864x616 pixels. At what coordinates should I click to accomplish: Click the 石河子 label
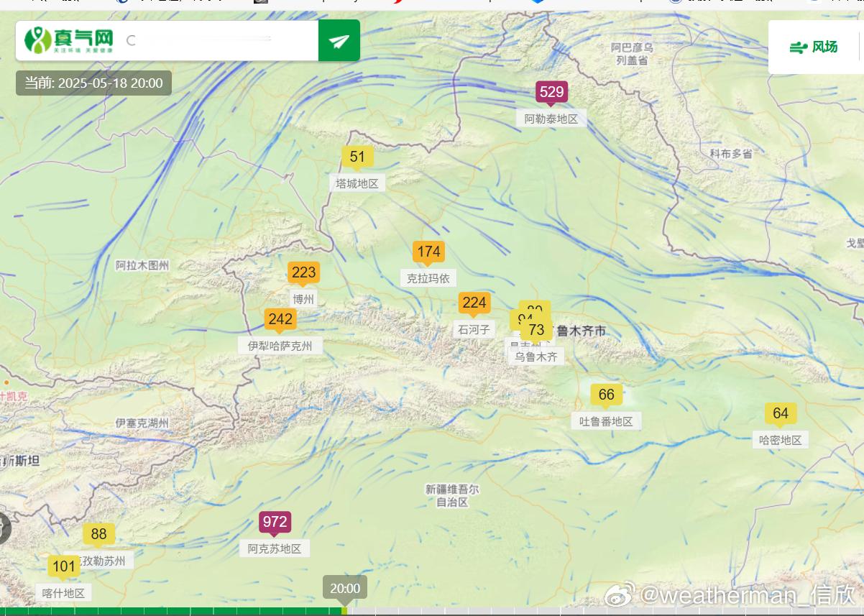pyautogui.click(x=474, y=329)
